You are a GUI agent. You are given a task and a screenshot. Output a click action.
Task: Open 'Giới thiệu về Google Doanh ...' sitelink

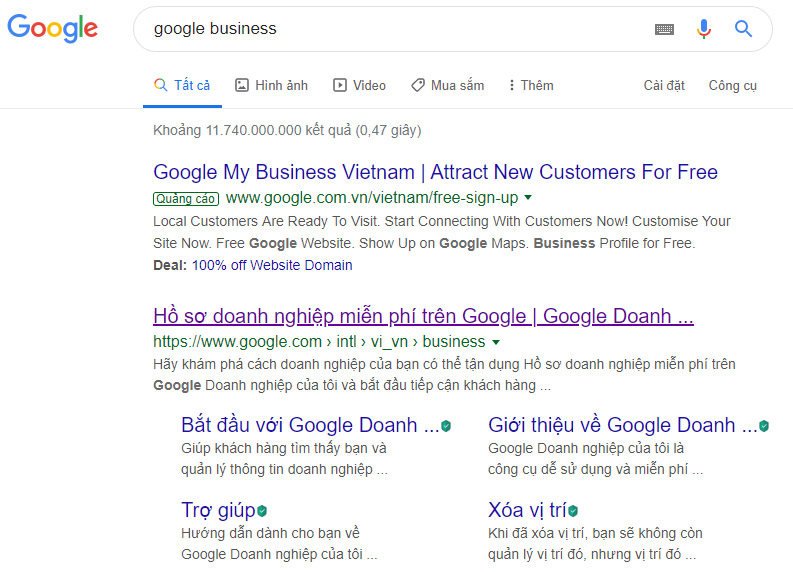coord(622,425)
